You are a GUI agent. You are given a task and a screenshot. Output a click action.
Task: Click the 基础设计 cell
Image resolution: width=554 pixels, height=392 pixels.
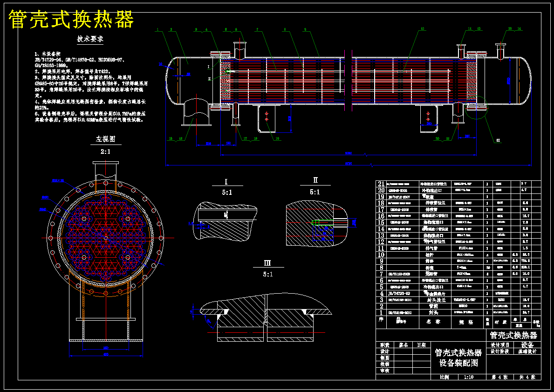[x=527, y=351]
